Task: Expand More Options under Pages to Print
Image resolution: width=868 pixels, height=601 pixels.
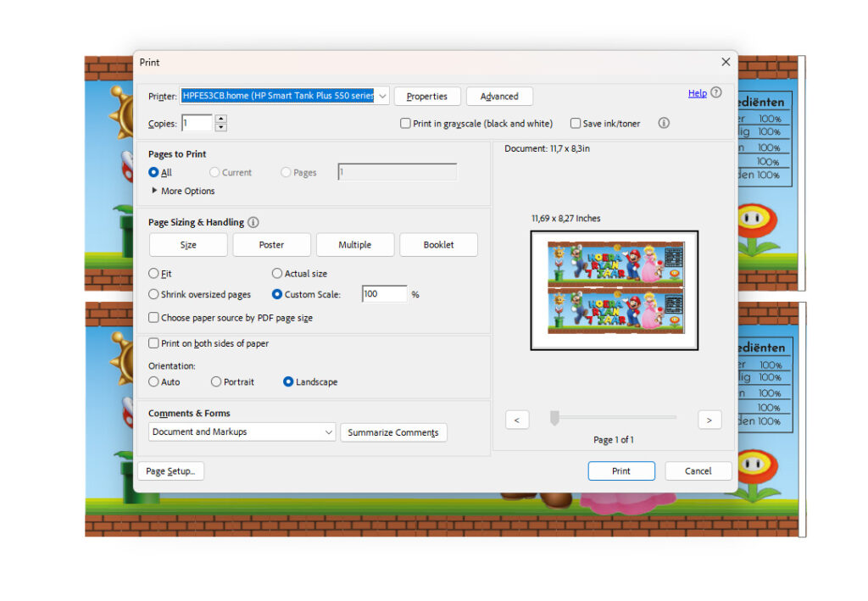Action: tap(154, 191)
